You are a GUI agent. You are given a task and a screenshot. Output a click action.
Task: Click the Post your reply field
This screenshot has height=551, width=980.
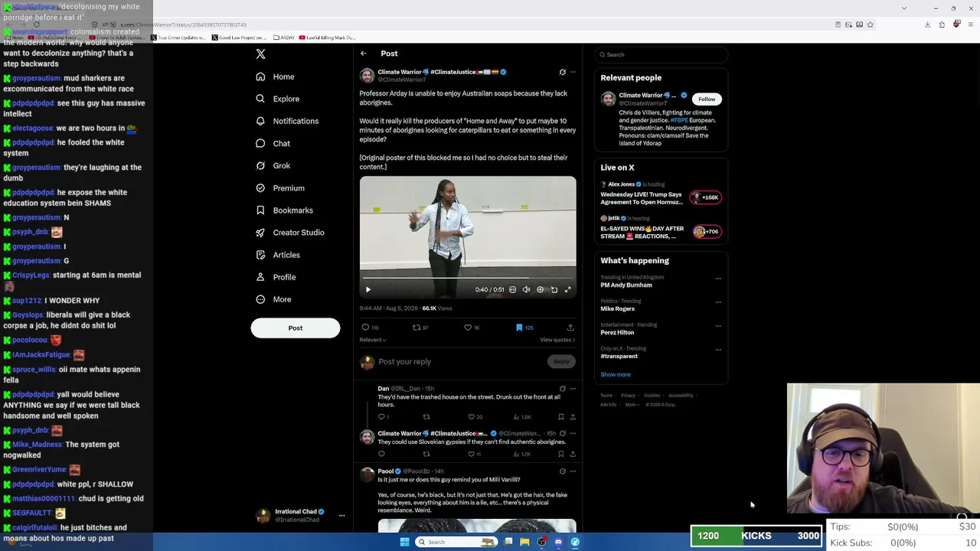click(x=459, y=362)
